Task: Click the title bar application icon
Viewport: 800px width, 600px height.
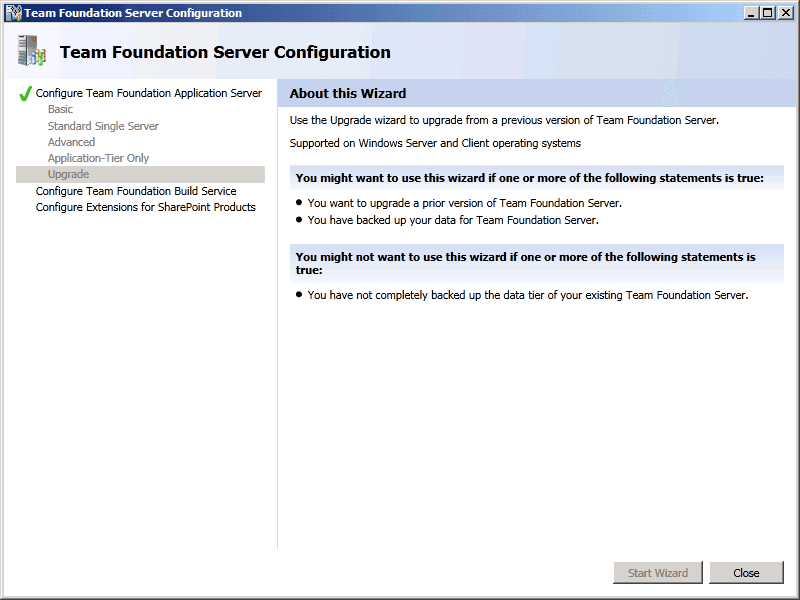Action: click(x=13, y=13)
